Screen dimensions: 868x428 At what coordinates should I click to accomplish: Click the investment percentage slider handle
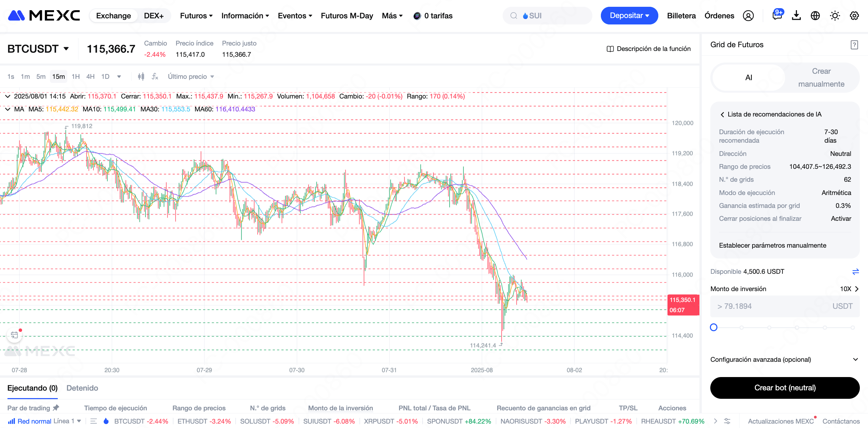tap(714, 327)
